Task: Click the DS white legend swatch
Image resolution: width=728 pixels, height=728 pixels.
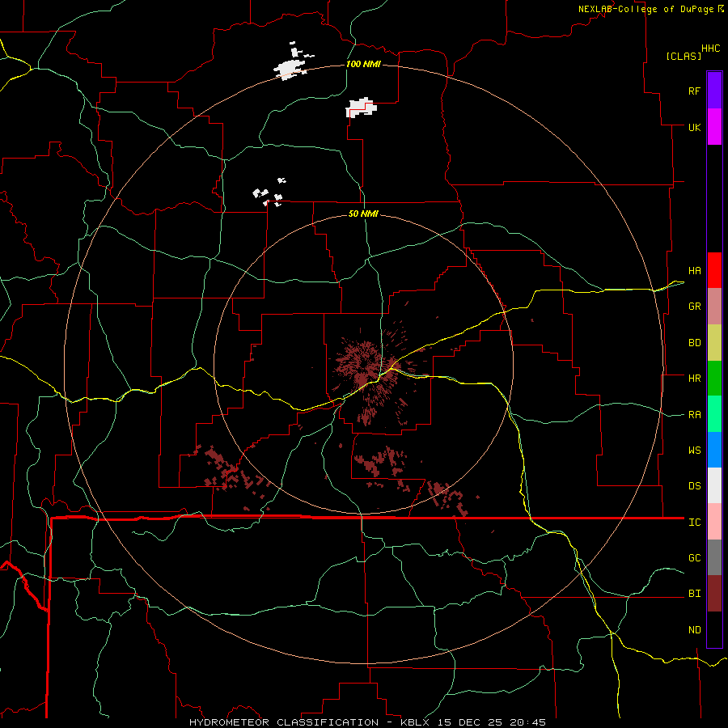Action: click(714, 485)
